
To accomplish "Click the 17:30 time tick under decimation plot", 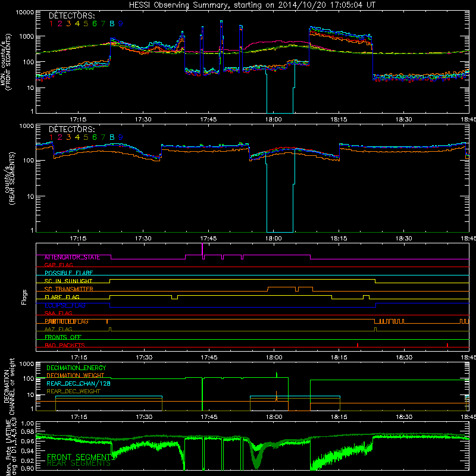I will (x=144, y=417).
